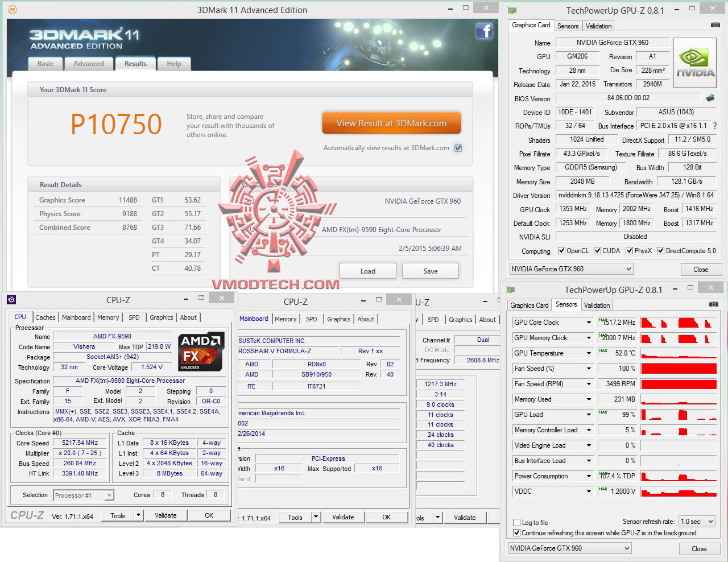The height and width of the screenshot is (562, 728).
Task: Open Validation tab in top GPU-Z window
Action: [x=598, y=26]
